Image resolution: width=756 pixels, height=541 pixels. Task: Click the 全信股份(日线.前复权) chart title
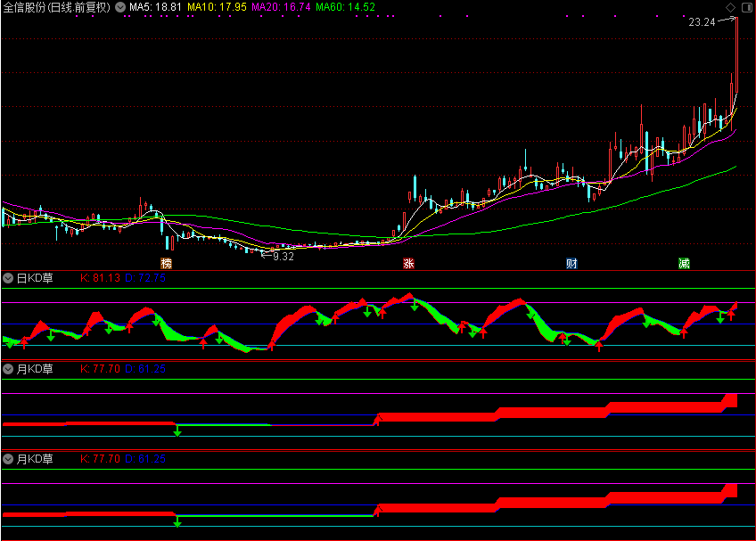pyautogui.click(x=57, y=7)
